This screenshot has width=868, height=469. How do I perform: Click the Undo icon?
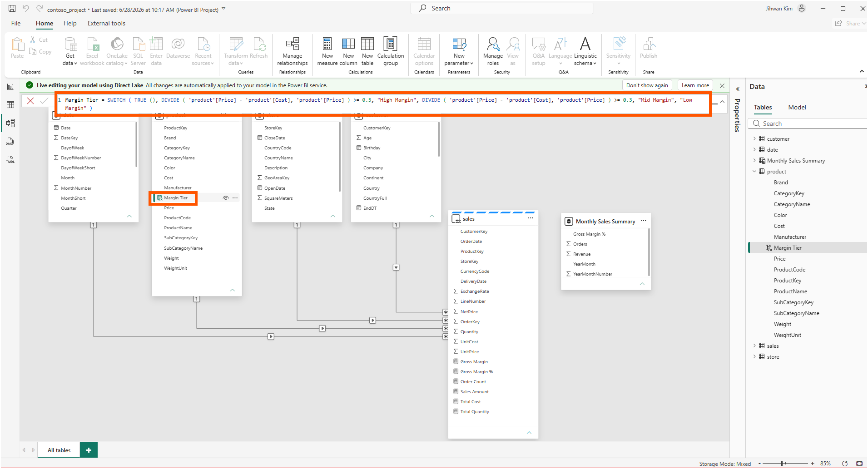click(26, 9)
